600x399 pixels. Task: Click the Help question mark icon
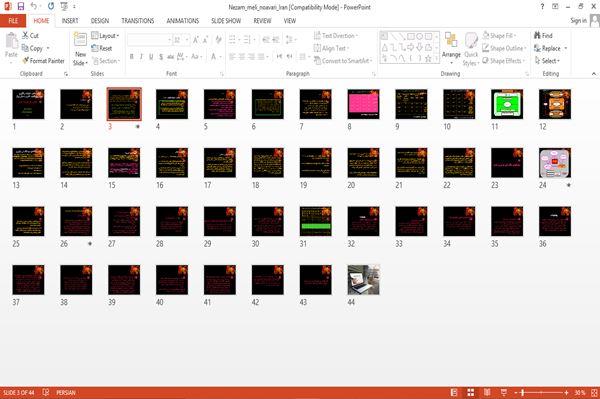click(x=542, y=7)
